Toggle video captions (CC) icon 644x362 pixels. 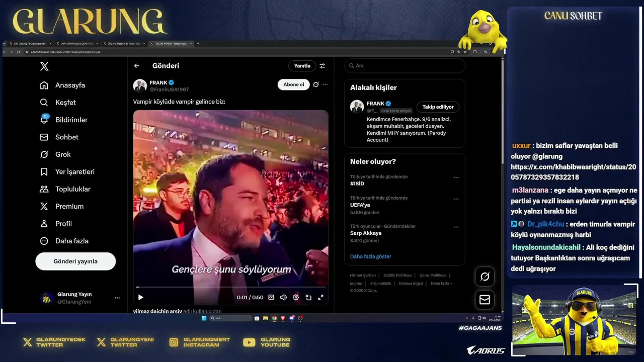(x=271, y=298)
